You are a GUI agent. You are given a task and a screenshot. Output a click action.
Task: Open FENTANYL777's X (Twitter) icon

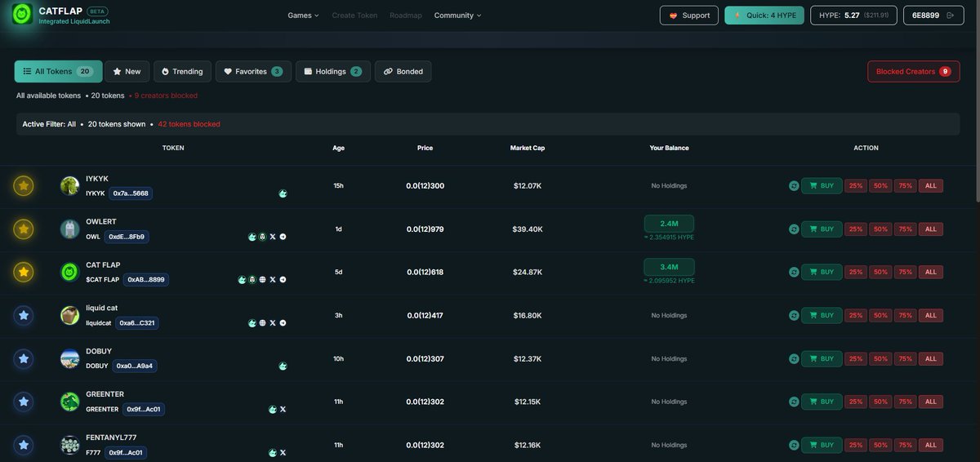283,452
